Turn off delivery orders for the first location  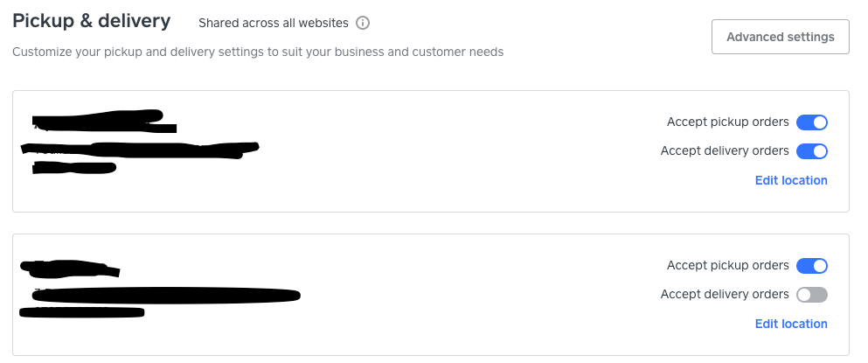(811, 151)
